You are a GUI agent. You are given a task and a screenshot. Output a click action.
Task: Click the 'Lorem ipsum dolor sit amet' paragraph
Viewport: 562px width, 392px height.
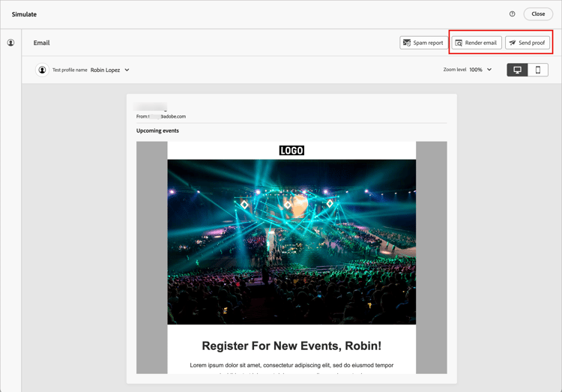point(291,365)
